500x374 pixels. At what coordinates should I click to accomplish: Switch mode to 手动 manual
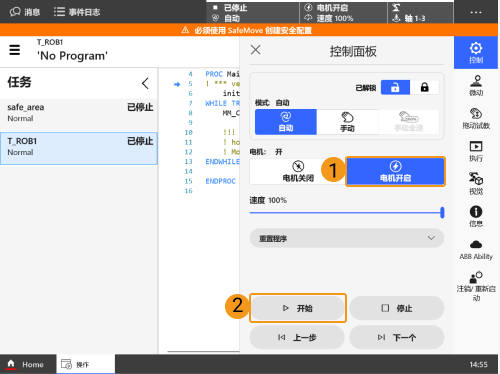point(347,122)
